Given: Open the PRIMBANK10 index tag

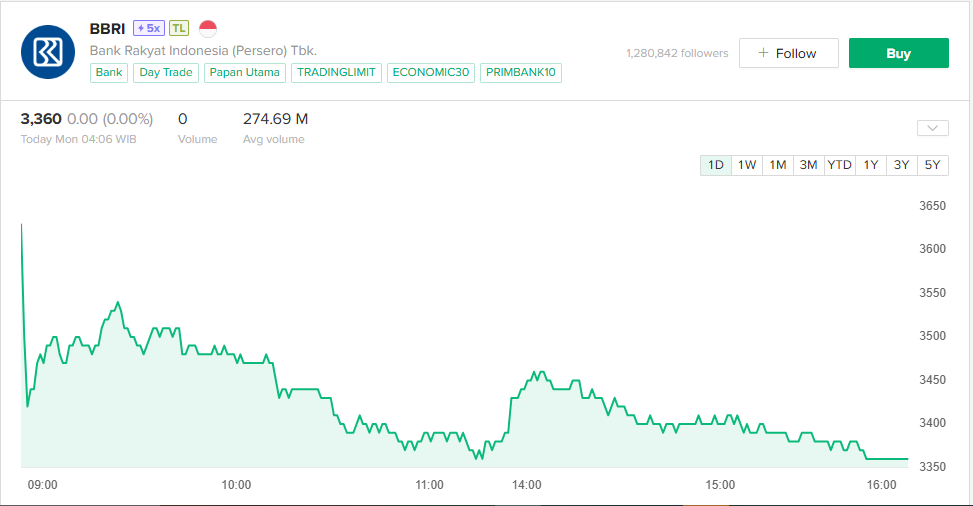Looking at the screenshot, I should click(x=521, y=73).
